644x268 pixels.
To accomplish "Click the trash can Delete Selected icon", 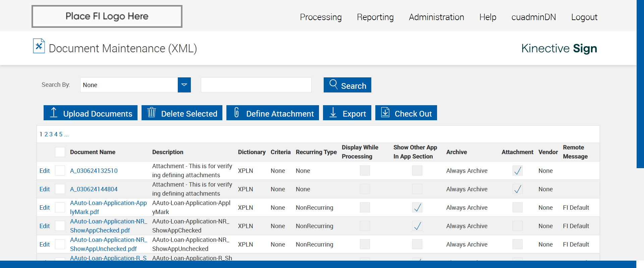I will tap(152, 113).
